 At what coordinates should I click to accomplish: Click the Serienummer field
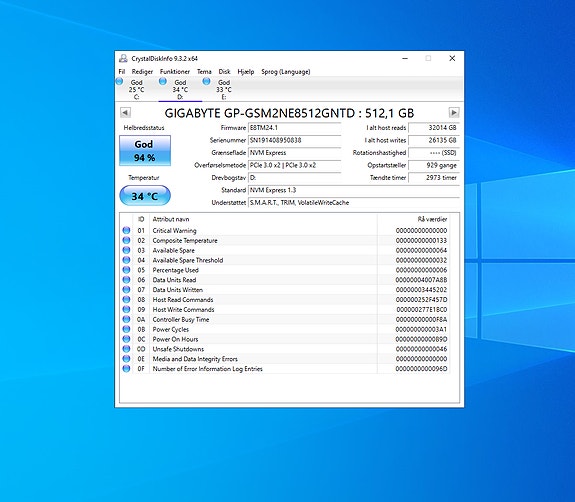pyautogui.click(x=294, y=140)
